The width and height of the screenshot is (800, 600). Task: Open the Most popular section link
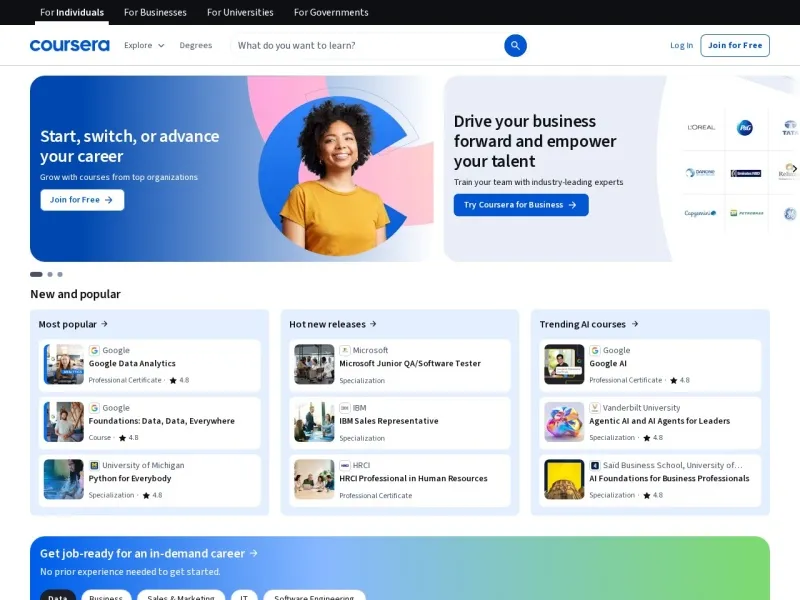pyautogui.click(x=73, y=324)
